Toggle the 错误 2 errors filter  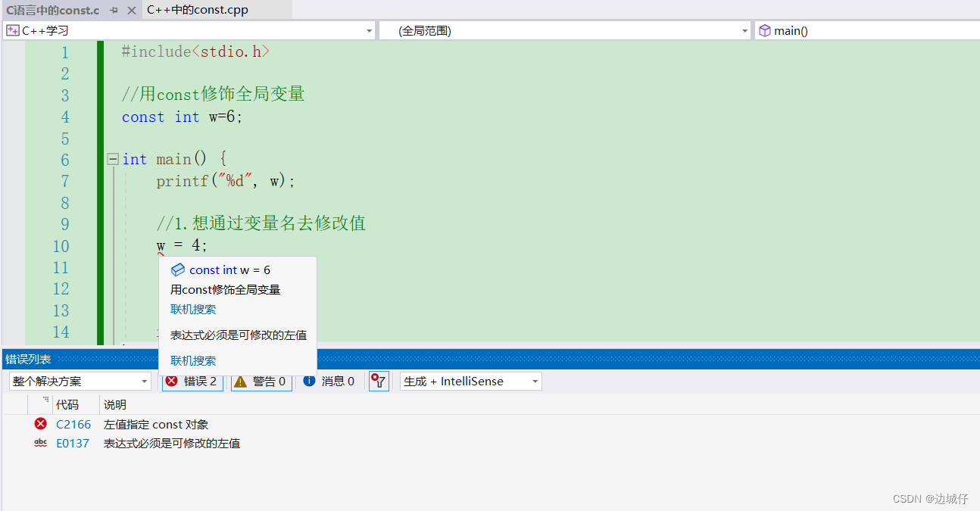pos(192,381)
